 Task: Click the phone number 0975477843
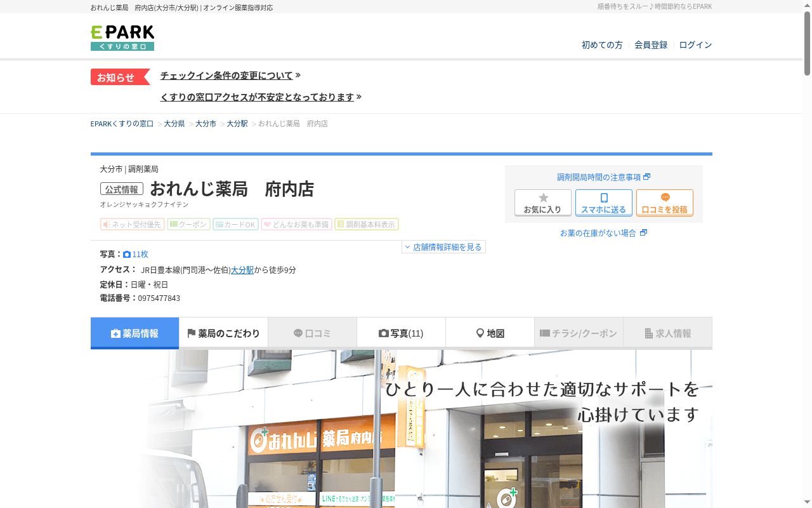coord(159,298)
